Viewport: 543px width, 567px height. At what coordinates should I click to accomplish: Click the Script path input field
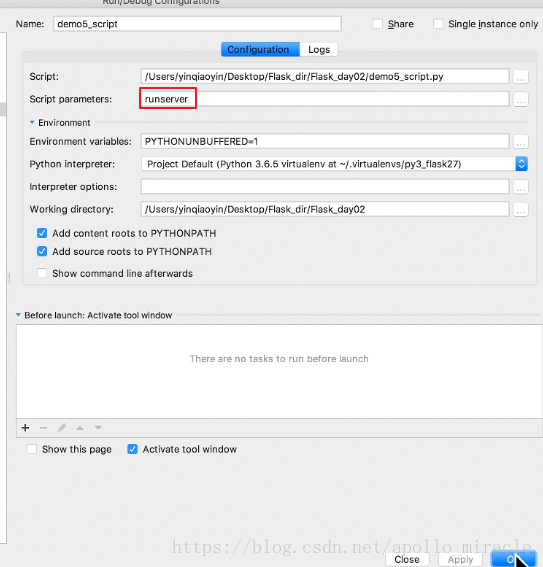pos(325,77)
